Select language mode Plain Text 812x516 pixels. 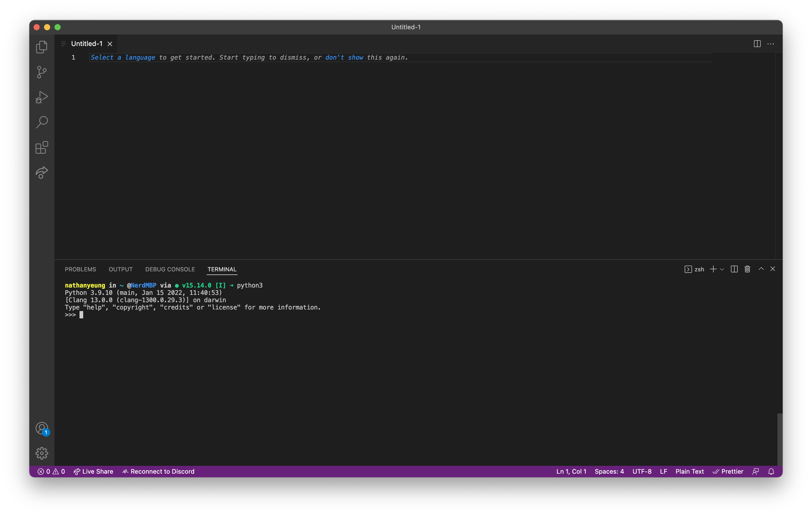coord(690,472)
